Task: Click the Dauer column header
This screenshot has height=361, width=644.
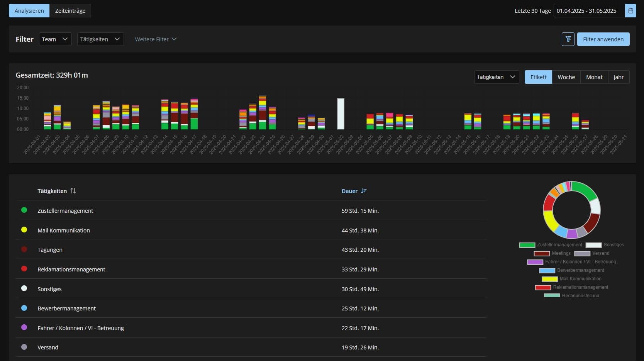Action: click(x=349, y=191)
